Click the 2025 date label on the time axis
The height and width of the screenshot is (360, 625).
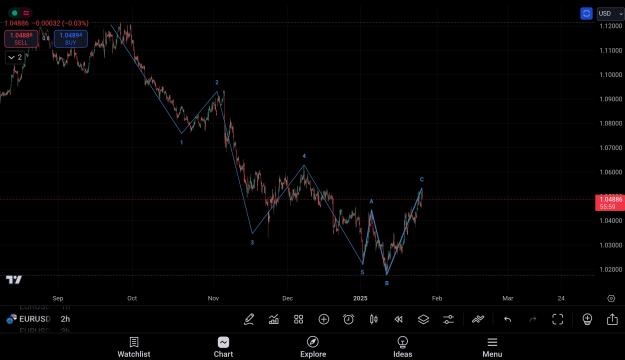click(360, 298)
